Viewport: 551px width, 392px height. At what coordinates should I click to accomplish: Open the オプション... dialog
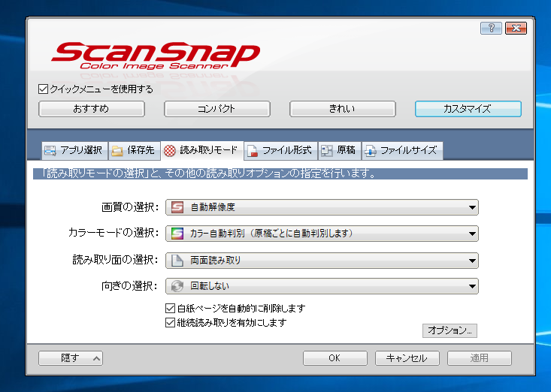[x=450, y=330]
